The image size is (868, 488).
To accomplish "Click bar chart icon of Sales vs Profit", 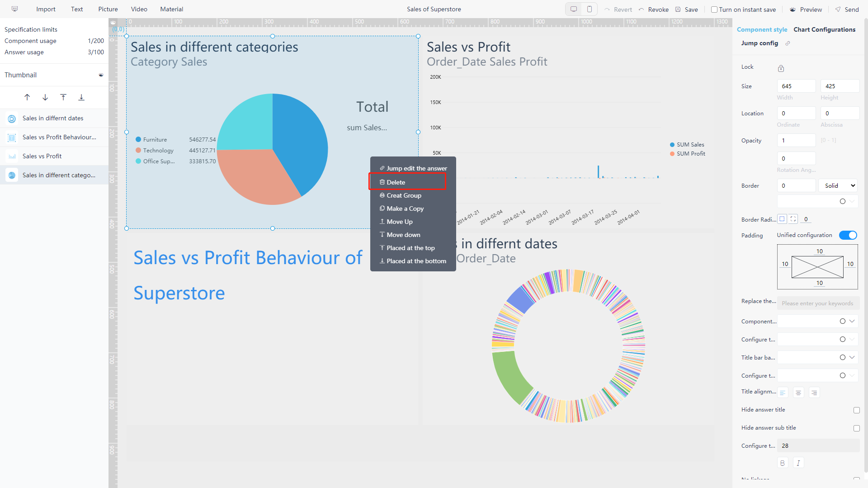I will point(12,156).
